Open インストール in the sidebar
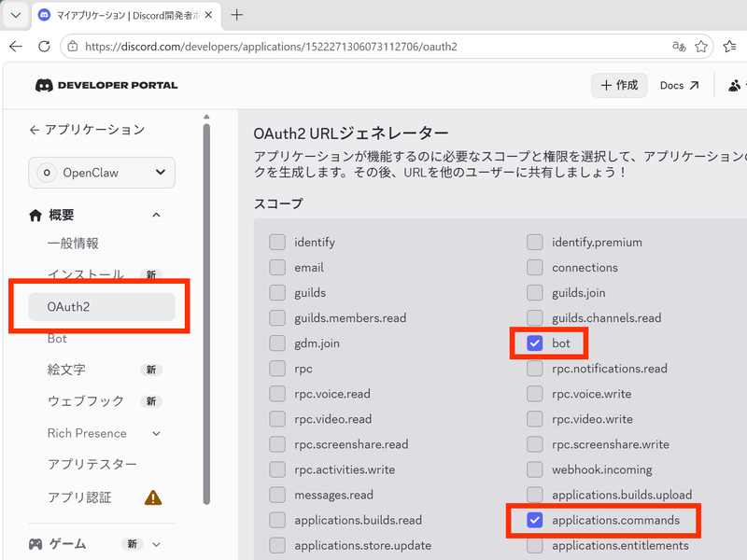The height and width of the screenshot is (560, 747). 86,274
